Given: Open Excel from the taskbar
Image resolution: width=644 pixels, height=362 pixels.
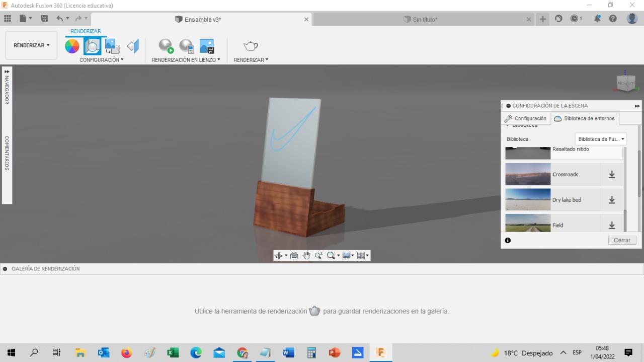Looking at the screenshot, I should click(x=173, y=353).
